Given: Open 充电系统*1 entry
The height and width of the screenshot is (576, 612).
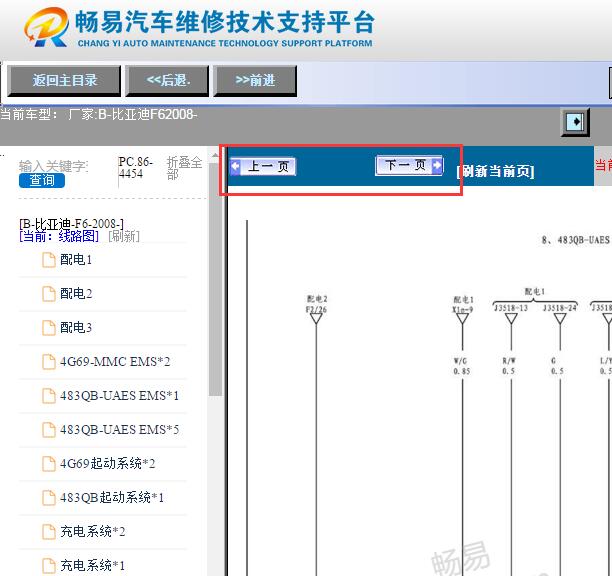Looking at the screenshot, I should pyautogui.click(x=93, y=565).
